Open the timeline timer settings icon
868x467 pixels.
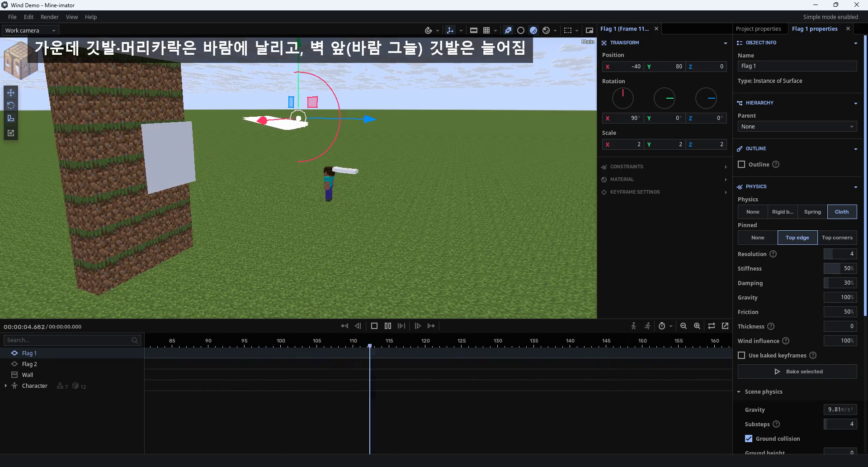click(x=662, y=326)
